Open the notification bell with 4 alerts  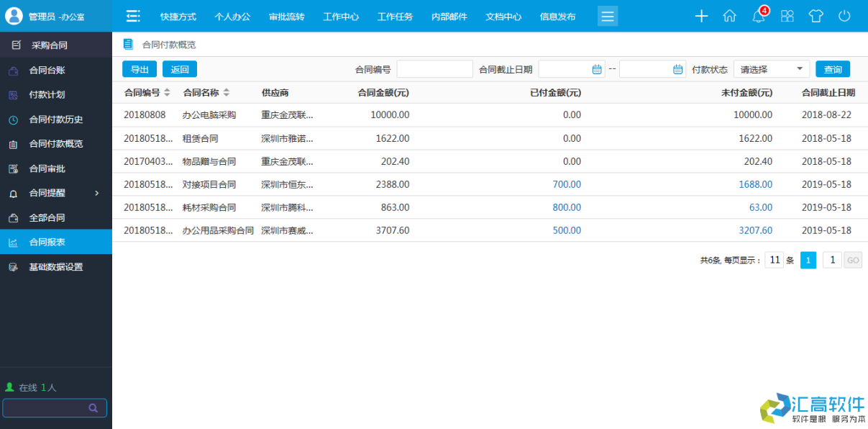[x=758, y=15]
